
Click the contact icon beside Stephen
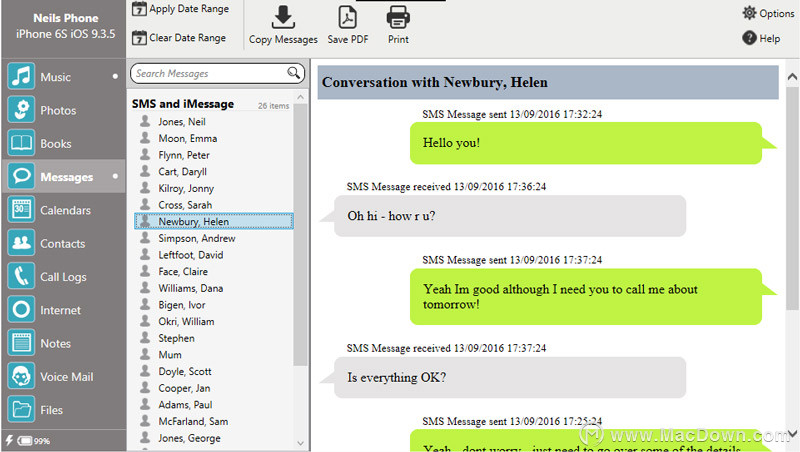(145, 337)
